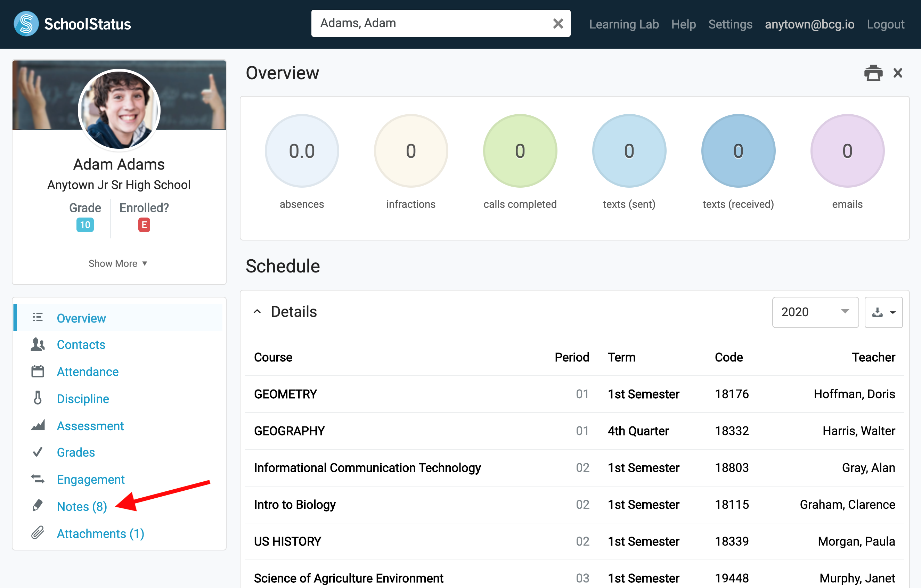Click the calls completed circle
This screenshot has width=921, height=588.
click(x=520, y=151)
